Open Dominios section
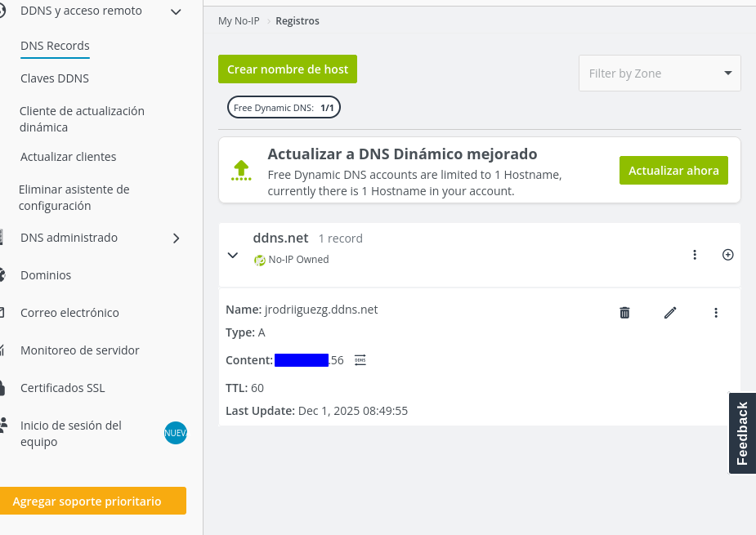This screenshot has width=756, height=535. [46, 275]
